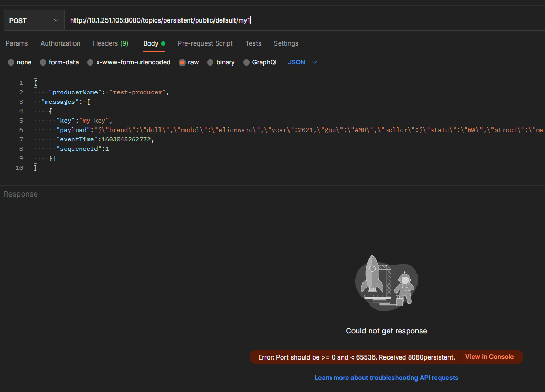This screenshot has height=392, width=545.
Task: Open the Settings tab
Action: pyautogui.click(x=286, y=43)
